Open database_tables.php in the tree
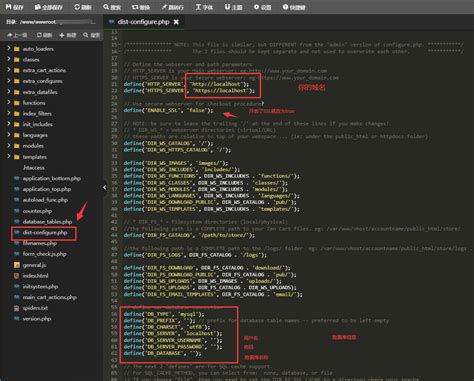This screenshot has width=474, height=381. [47, 221]
